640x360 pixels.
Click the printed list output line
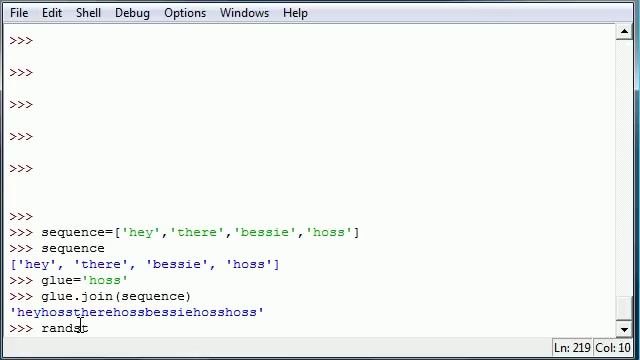tap(145, 264)
